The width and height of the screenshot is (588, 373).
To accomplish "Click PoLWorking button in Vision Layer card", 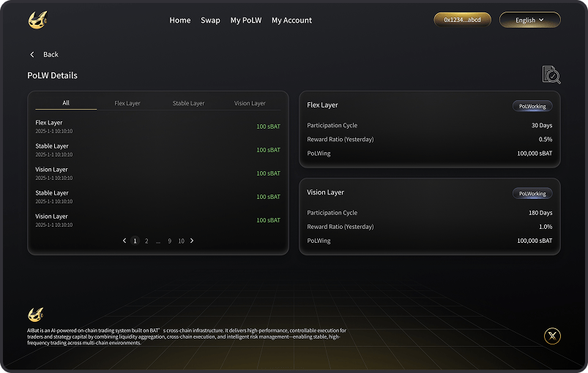I will pyautogui.click(x=532, y=194).
